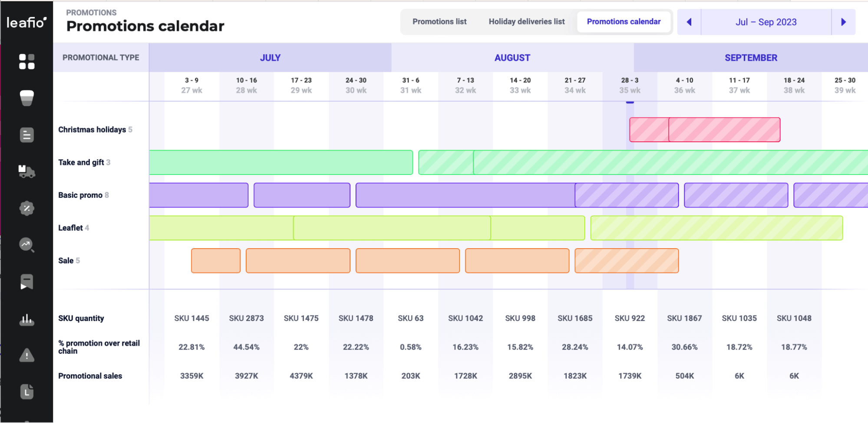Select the Christmas holidays promo bar
The height and width of the screenshot is (423, 868).
coord(705,130)
